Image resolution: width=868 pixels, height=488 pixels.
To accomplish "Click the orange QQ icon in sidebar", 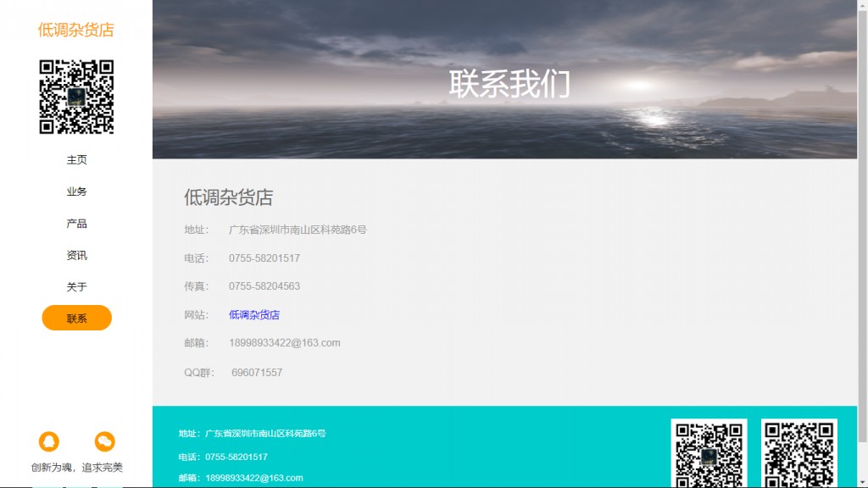I will tap(48, 441).
